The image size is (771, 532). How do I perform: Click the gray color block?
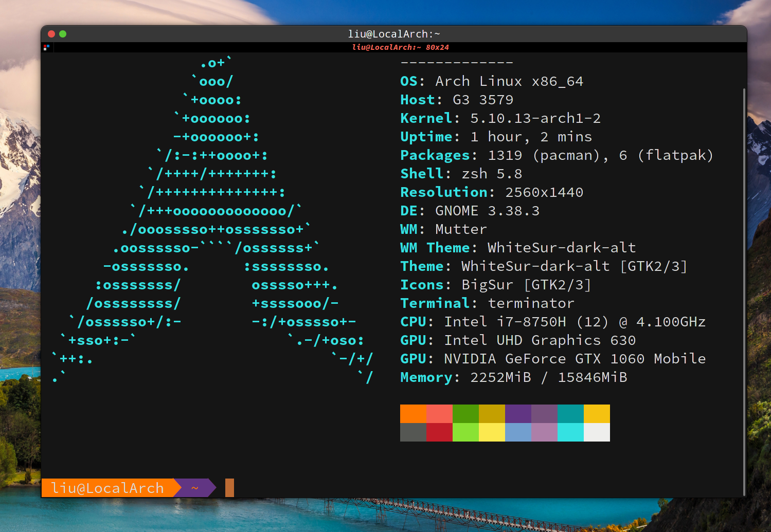(414, 432)
